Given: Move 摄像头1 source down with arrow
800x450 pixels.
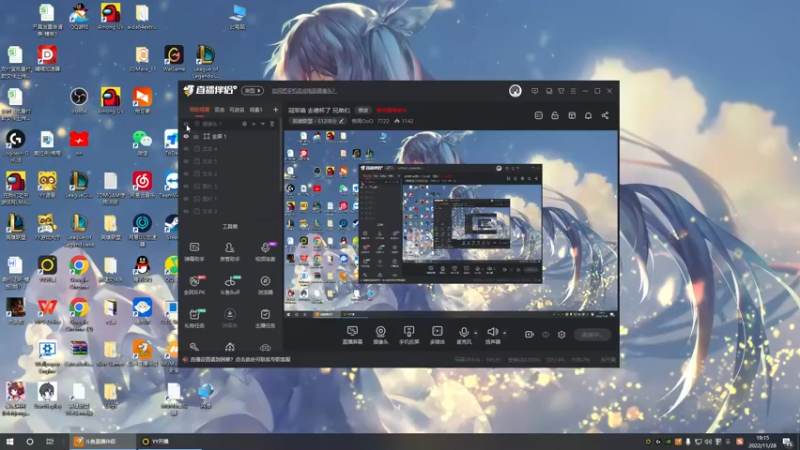Looking at the screenshot, I should (263, 124).
